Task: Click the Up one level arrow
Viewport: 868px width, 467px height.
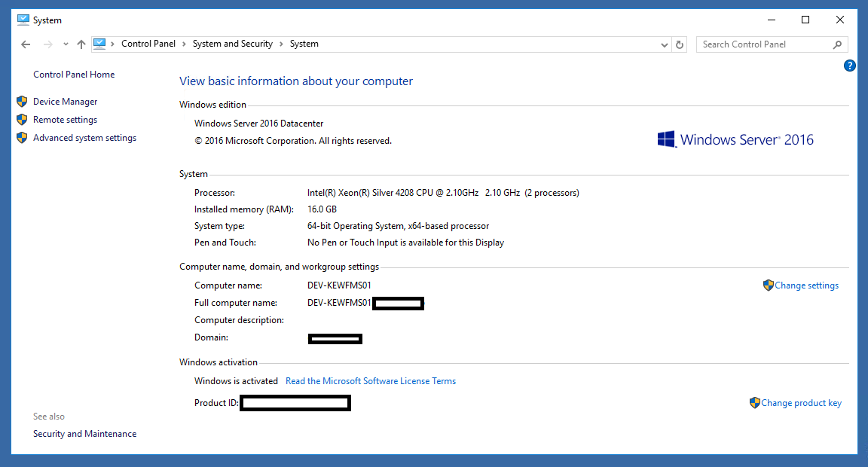Action: click(x=81, y=44)
